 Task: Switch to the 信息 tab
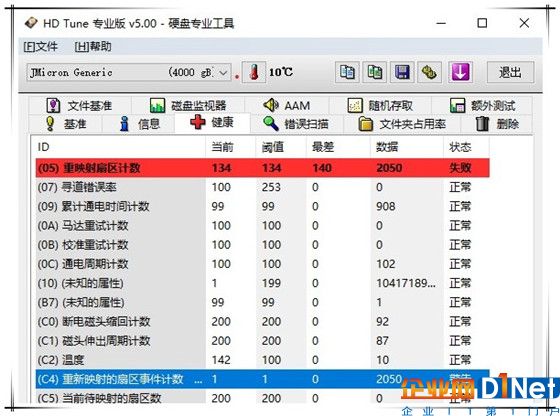click(x=139, y=124)
